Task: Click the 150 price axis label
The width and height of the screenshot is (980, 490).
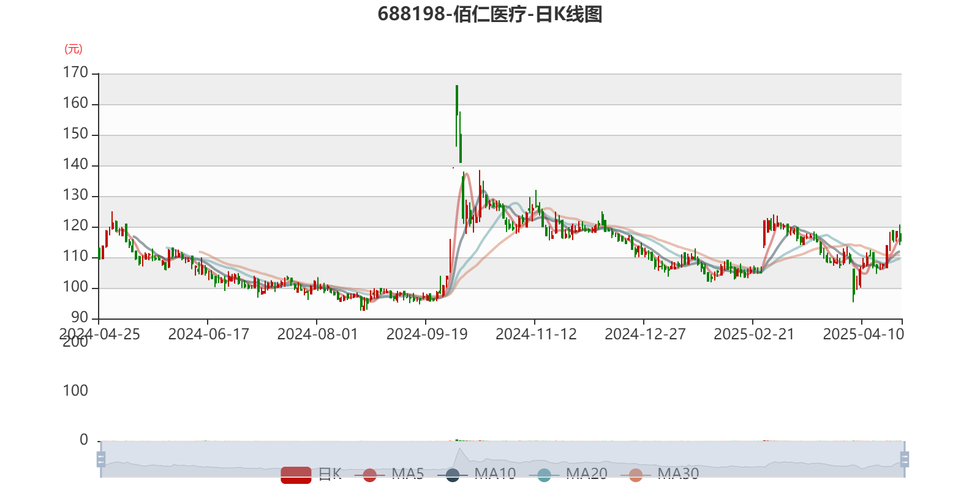Action: 75,134
